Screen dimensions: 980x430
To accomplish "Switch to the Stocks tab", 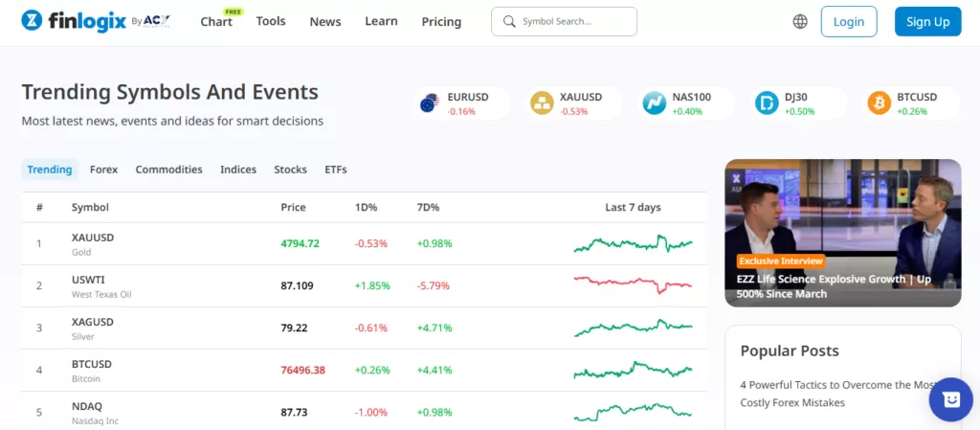I will tap(290, 170).
